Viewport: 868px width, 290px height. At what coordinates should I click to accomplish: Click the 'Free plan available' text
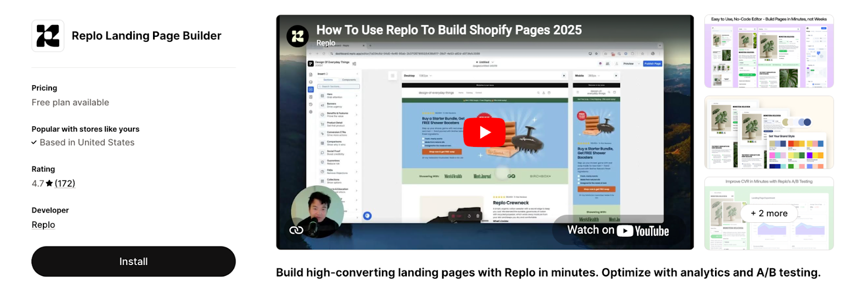[70, 102]
